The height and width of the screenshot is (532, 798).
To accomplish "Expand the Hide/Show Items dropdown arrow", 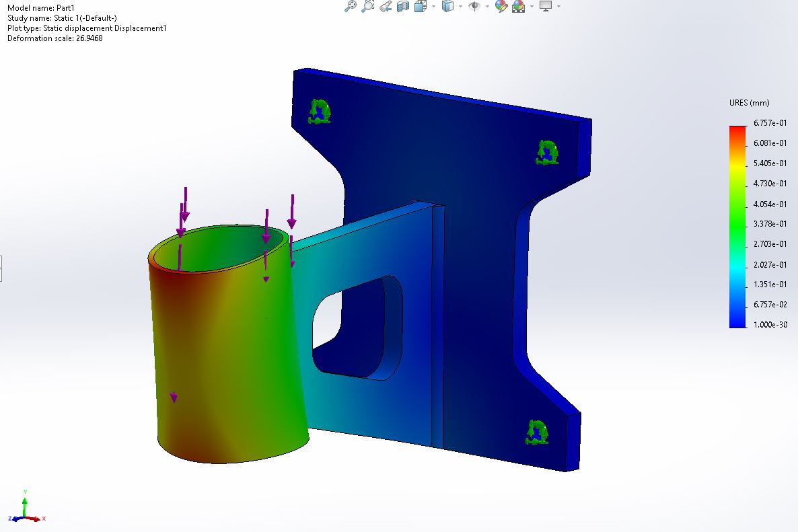I will point(486,7).
